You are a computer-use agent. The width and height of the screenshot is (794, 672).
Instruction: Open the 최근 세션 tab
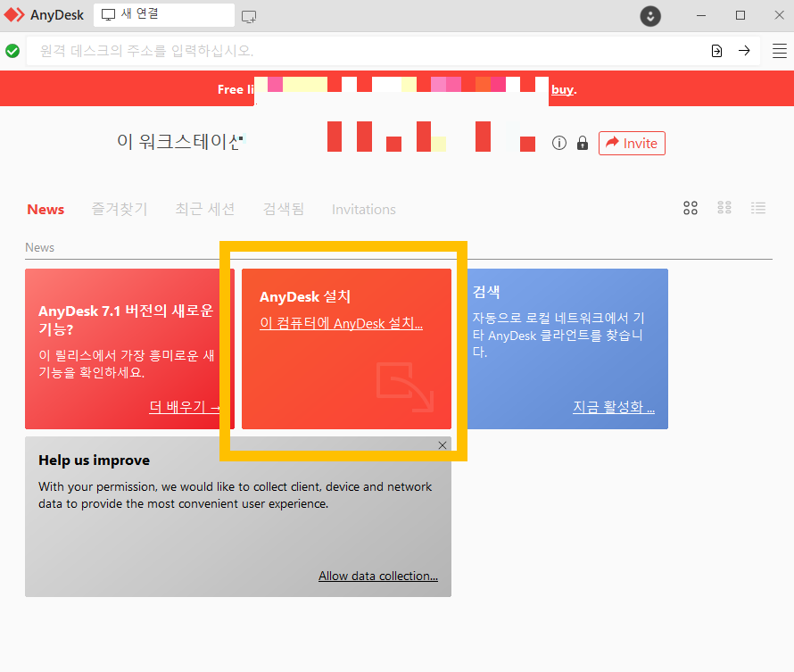(x=205, y=209)
